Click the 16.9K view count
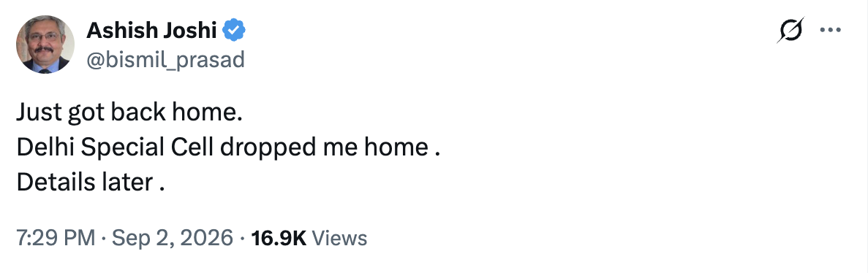This screenshot has width=868, height=273. [279, 238]
